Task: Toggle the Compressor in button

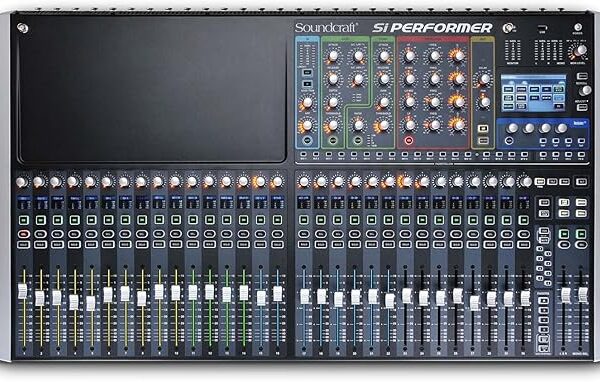Action: (358, 140)
